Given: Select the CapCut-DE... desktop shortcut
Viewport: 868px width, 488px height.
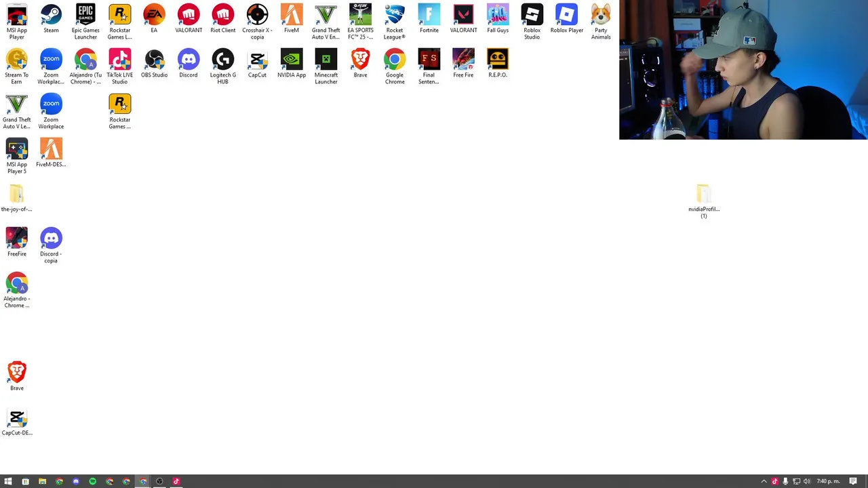Looking at the screenshot, I should (x=17, y=422).
